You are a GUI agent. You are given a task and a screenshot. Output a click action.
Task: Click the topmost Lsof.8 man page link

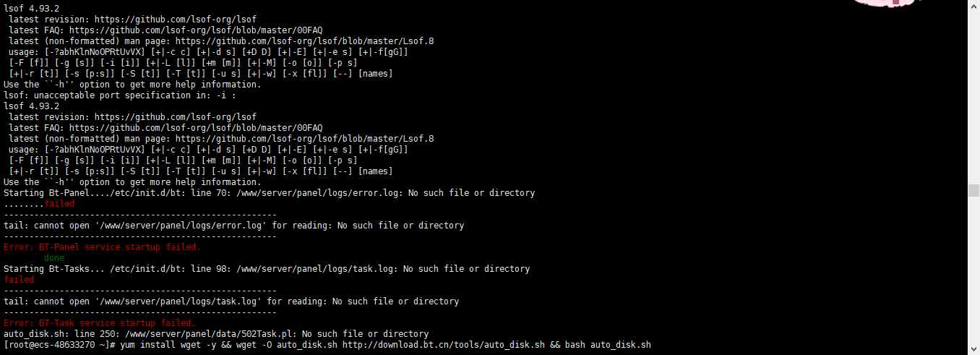point(305,41)
